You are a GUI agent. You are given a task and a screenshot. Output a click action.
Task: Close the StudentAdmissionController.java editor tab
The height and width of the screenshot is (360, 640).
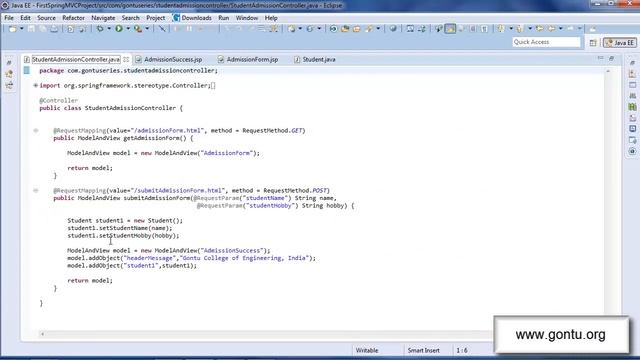click(x=126, y=60)
